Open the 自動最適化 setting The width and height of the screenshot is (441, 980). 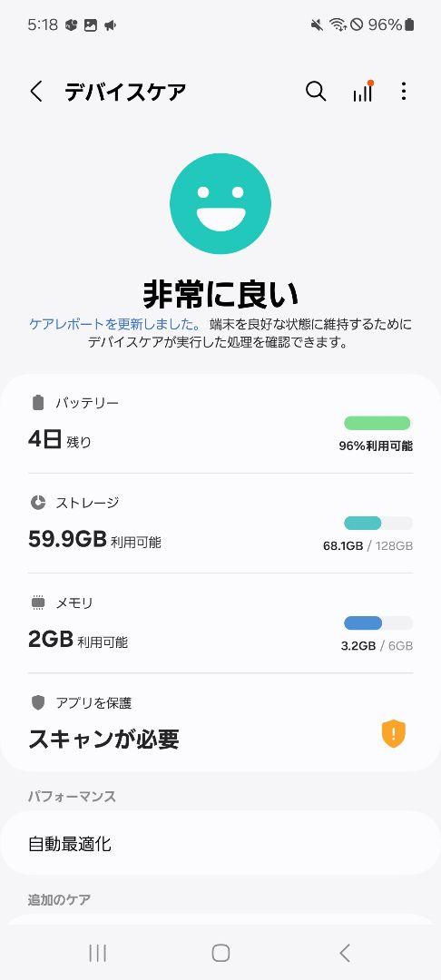tap(220, 844)
